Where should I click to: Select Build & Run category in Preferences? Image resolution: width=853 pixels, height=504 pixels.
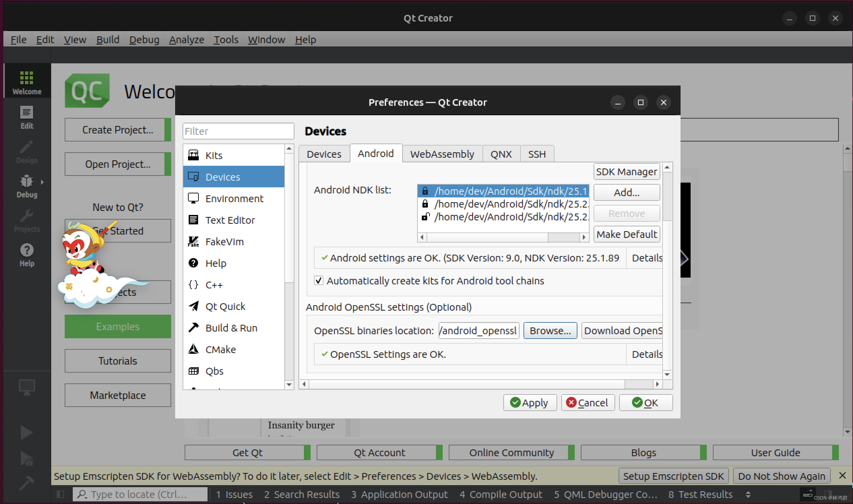[233, 328]
